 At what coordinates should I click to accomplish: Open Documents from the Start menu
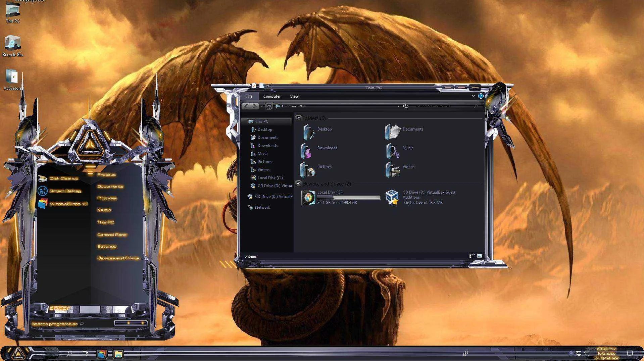[110, 186]
